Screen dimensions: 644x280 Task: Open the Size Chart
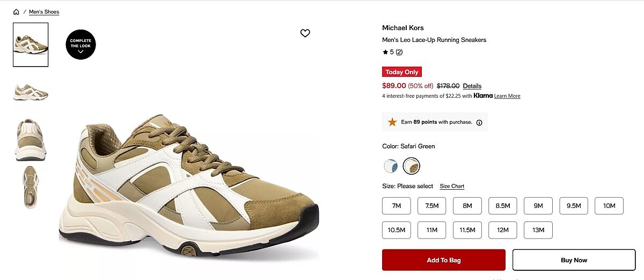click(452, 186)
